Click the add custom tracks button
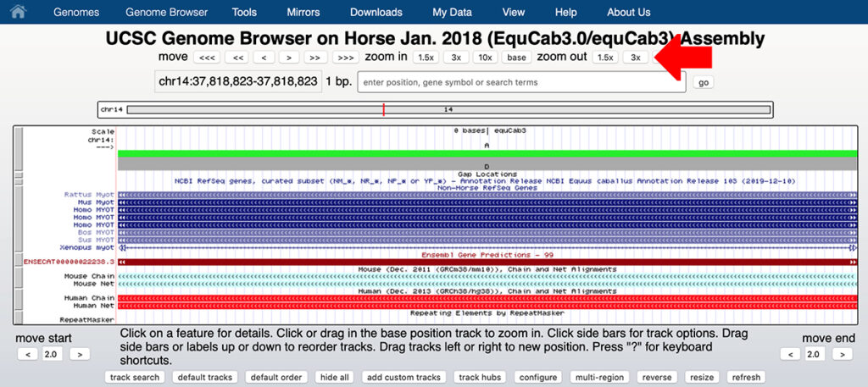Viewport: 868px width, 387px height. point(404,377)
